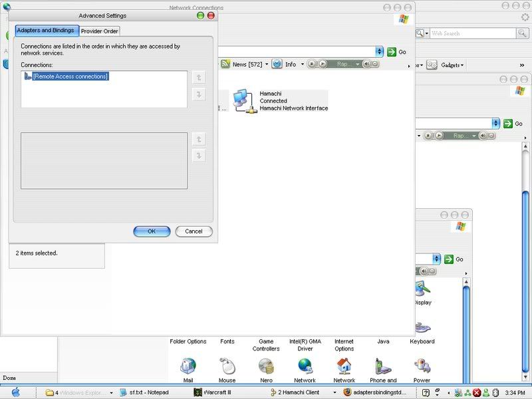Viewport: 532px width, 399px height.
Task: Cancel the Advanced Settings dialog
Action: click(x=194, y=231)
